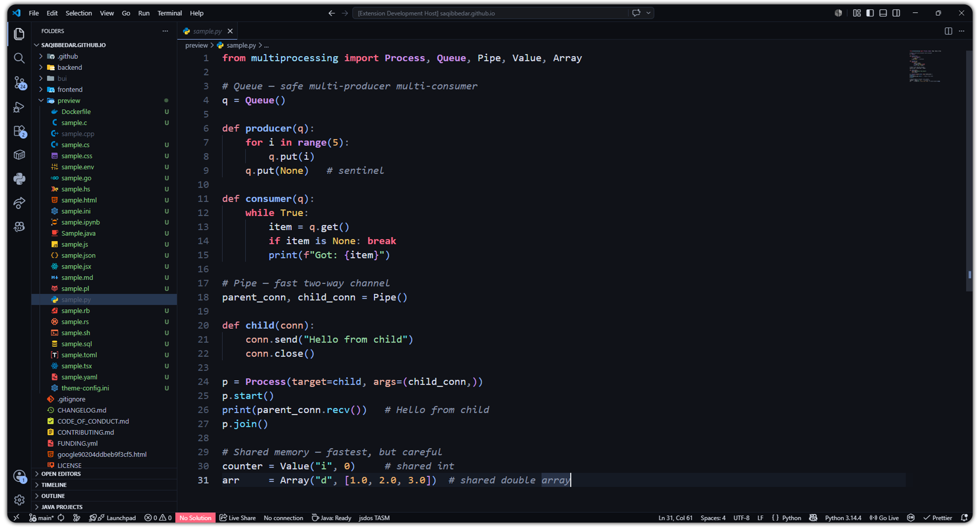The width and height of the screenshot is (980, 527).
Task: Open the Search view in activity bar
Action: [x=19, y=58]
